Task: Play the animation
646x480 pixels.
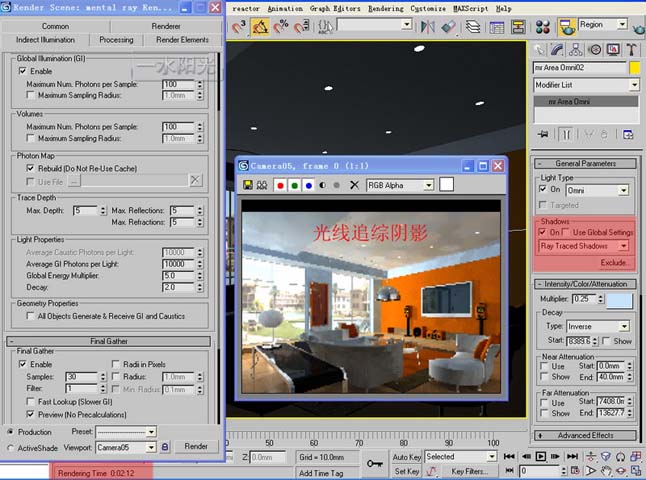Action: [x=541, y=457]
